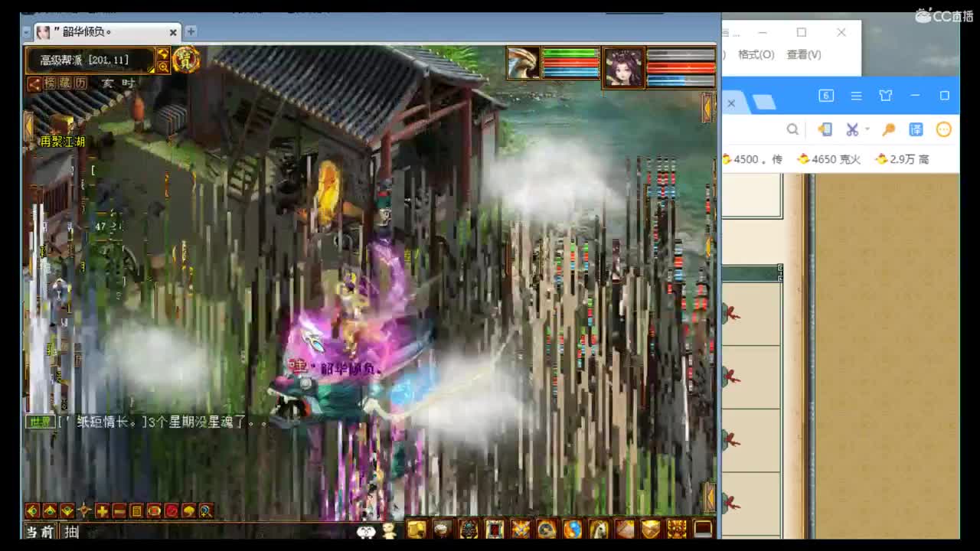This screenshot has width=980, height=551.
Task: Open the map search magnifier button
Action: [163, 67]
